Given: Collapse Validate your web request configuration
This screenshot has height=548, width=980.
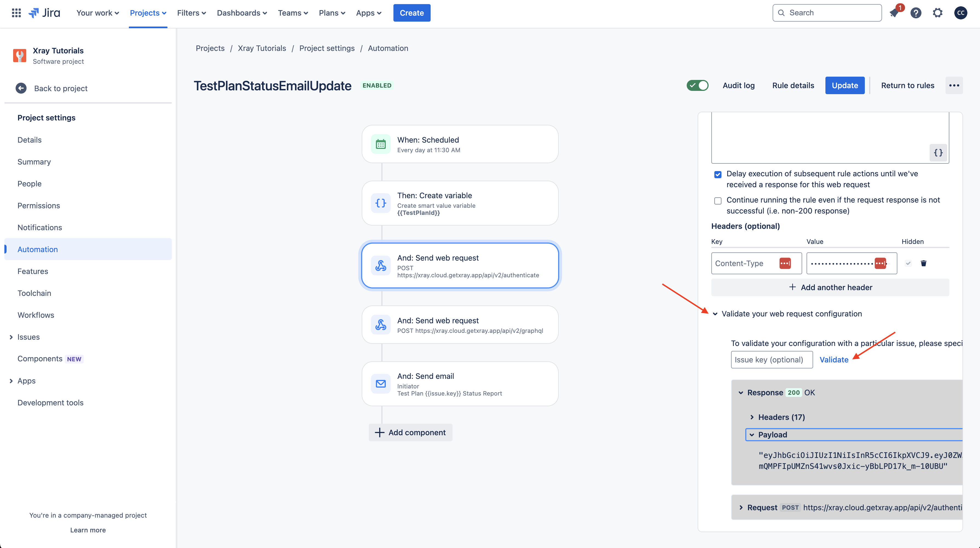Looking at the screenshot, I should pos(715,314).
